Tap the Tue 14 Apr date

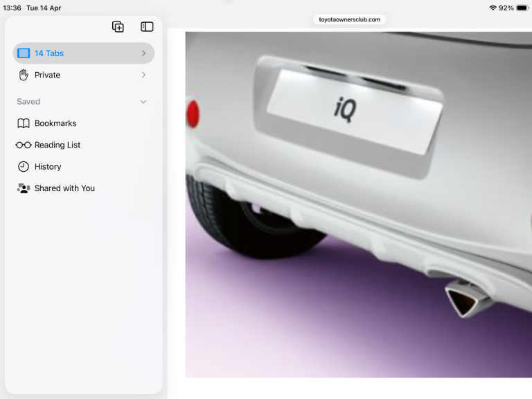pos(44,8)
